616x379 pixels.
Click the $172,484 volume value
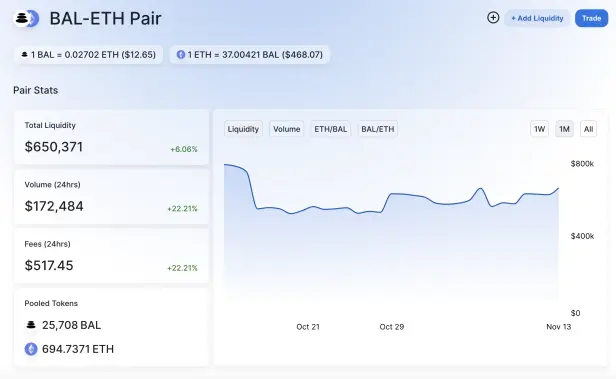(x=54, y=206)
